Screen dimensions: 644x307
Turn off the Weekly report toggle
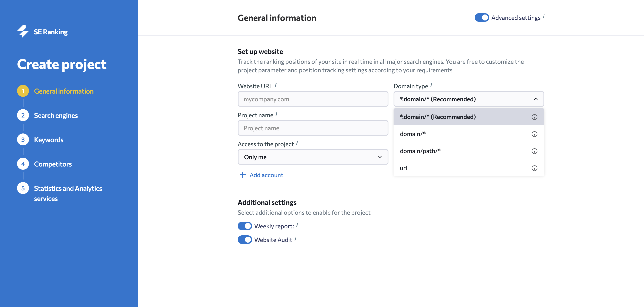click(244, 226)
